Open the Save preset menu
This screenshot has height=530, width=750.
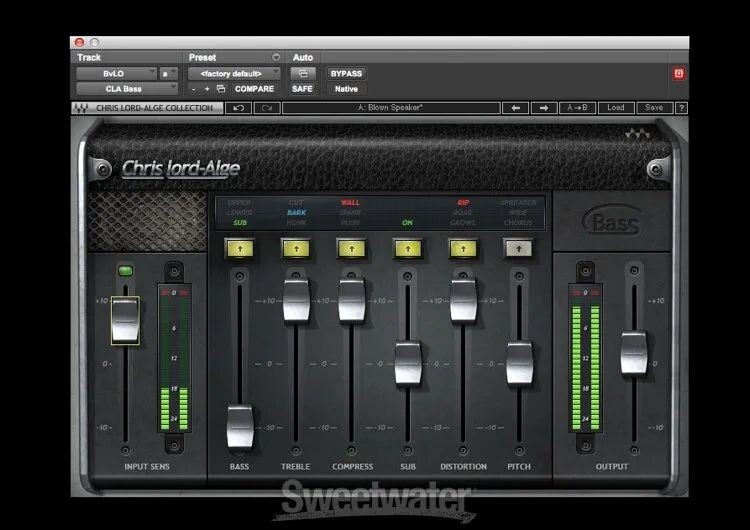pos(653,108)
